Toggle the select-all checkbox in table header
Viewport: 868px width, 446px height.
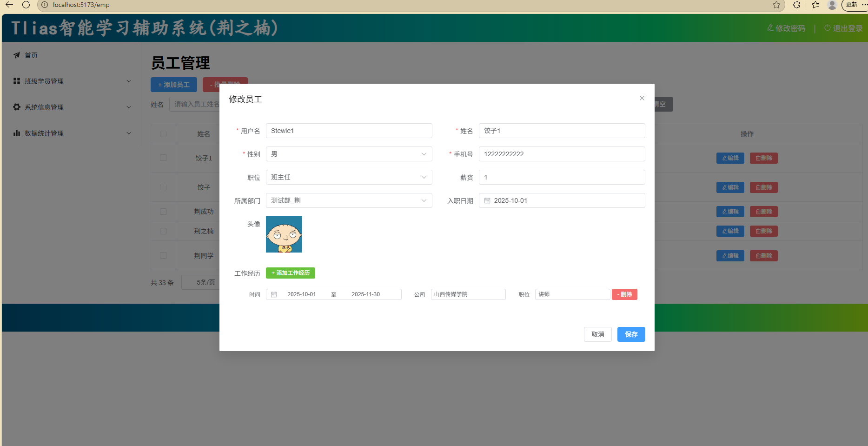tap(163, 134)
